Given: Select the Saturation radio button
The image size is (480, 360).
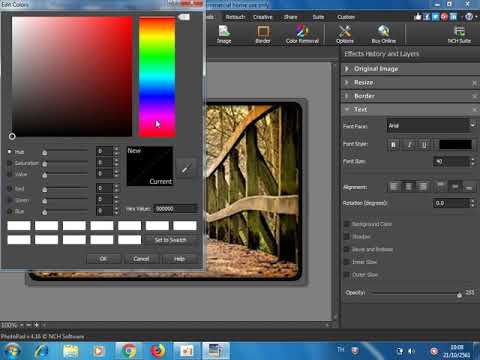Looking at the screenshot, I should tap(10, 163).
